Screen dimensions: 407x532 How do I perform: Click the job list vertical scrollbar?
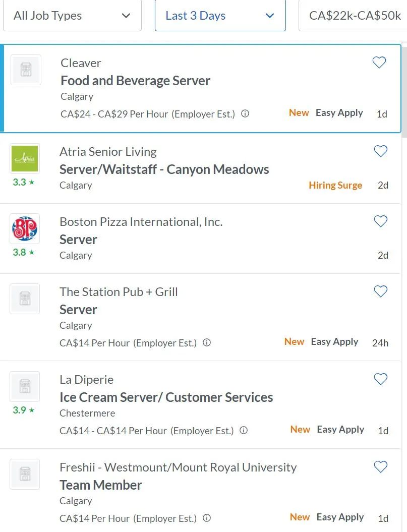click(404, 91)
